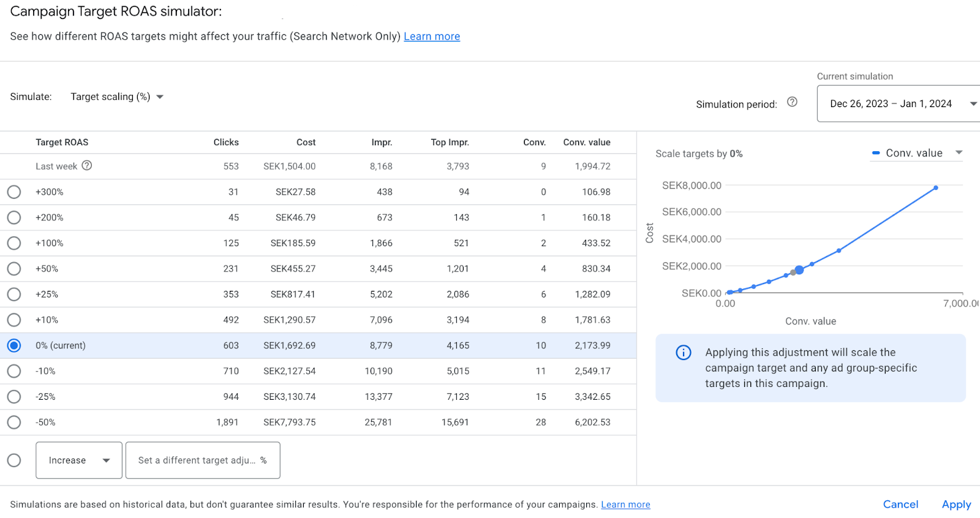Click Last week cost SEK1,504.00
Viewport: 980px width, 518px height.
tap(290, 167)
